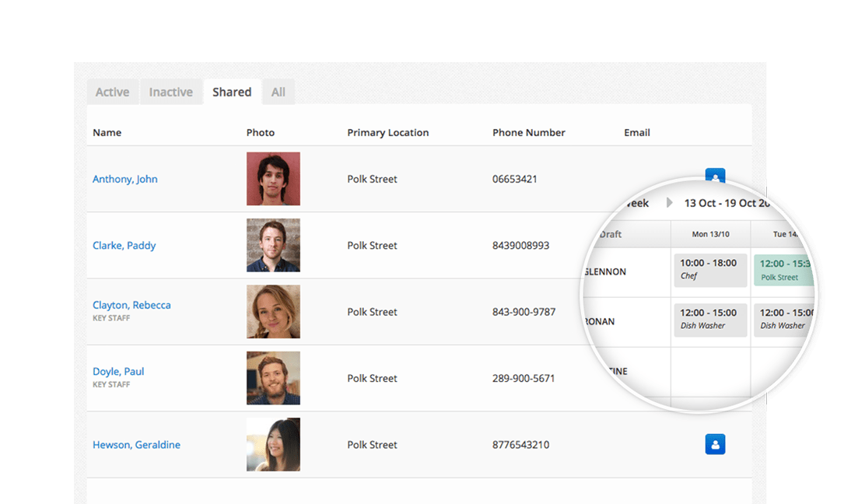Open the contact icon in Geraldine Hewson's row
This screenshot has height=504, width=858.
(x=715, y=444)
